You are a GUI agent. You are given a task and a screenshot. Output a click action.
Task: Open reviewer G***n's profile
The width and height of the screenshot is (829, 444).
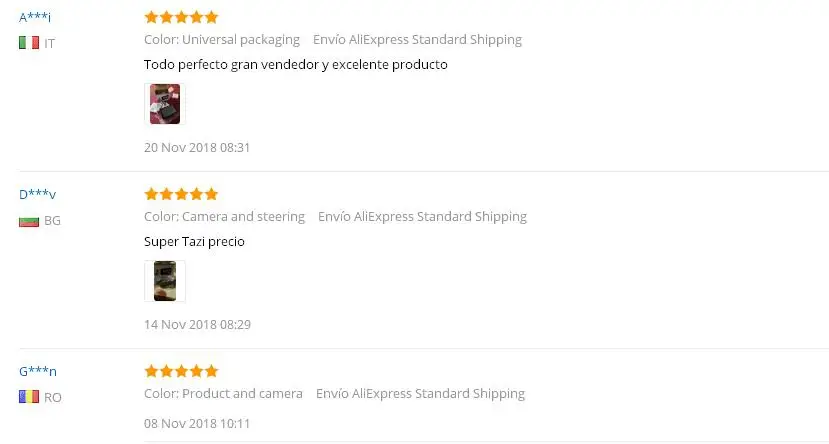click(x=38, y=371)
